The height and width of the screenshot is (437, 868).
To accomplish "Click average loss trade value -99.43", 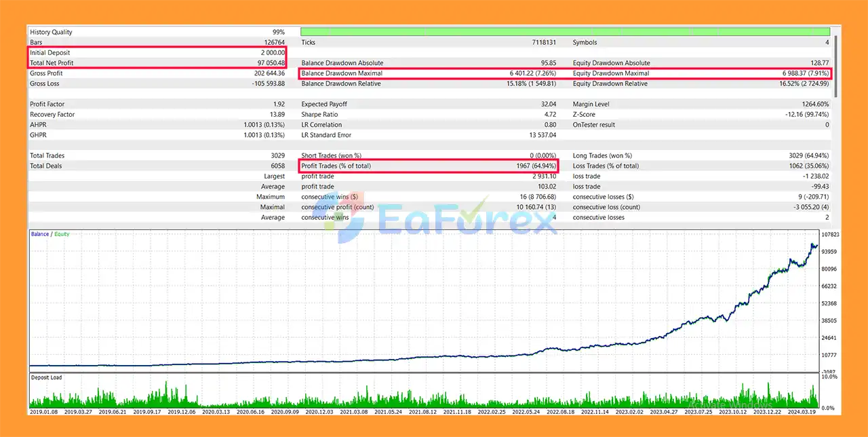I will [819, 187].
